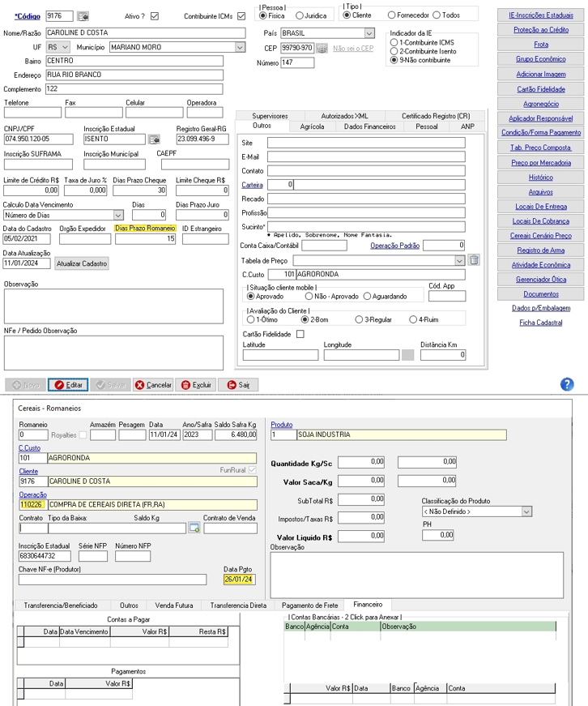Click the Sair button
Screen dimensions: 588x706
238,385
